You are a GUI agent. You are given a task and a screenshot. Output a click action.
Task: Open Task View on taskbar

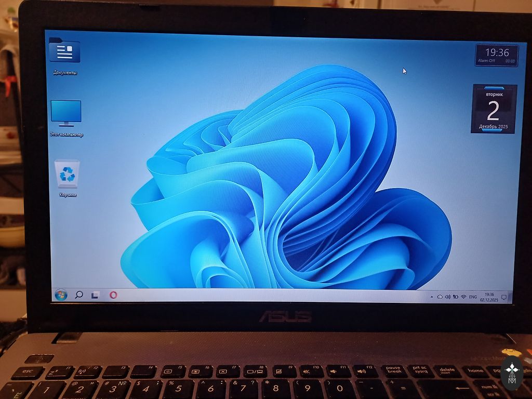click(x=95, y=295)
